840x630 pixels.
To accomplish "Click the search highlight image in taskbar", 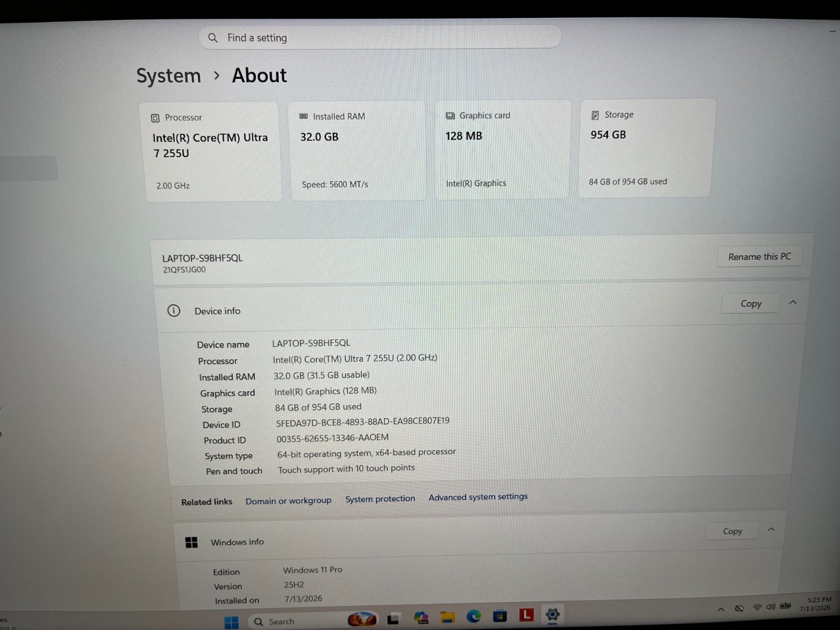I will click(362, 619).
